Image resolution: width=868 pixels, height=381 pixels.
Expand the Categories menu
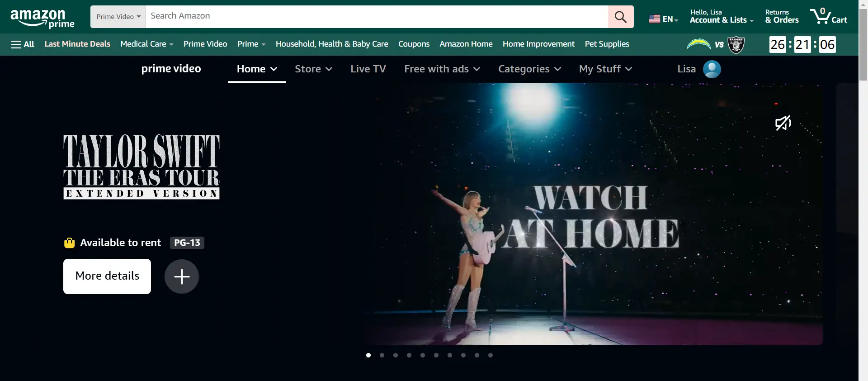point(529,69)
